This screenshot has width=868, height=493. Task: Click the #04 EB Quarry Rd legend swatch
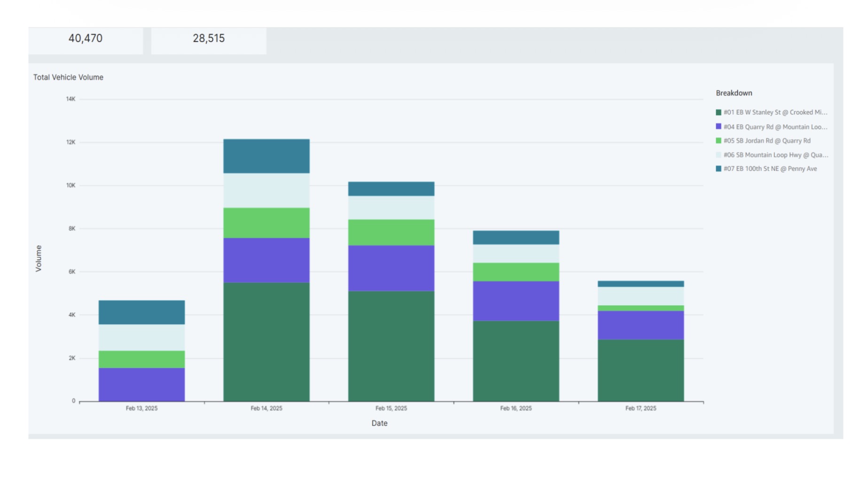pos(718,127)
